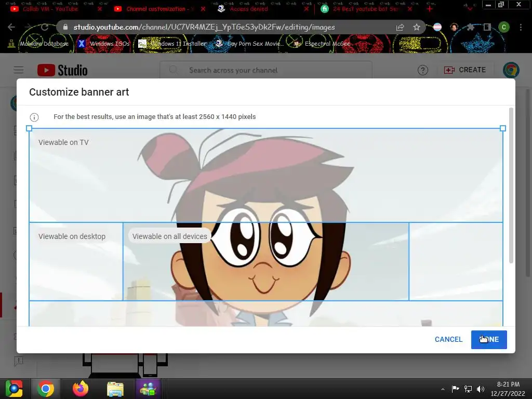This screenshot has height=399, width=532.
Task: Click the browser forward arrow
Action: click(28, 27)
